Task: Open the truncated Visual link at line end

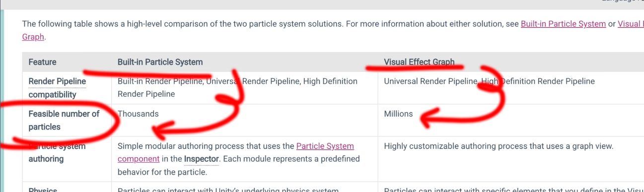Action: 631,24
